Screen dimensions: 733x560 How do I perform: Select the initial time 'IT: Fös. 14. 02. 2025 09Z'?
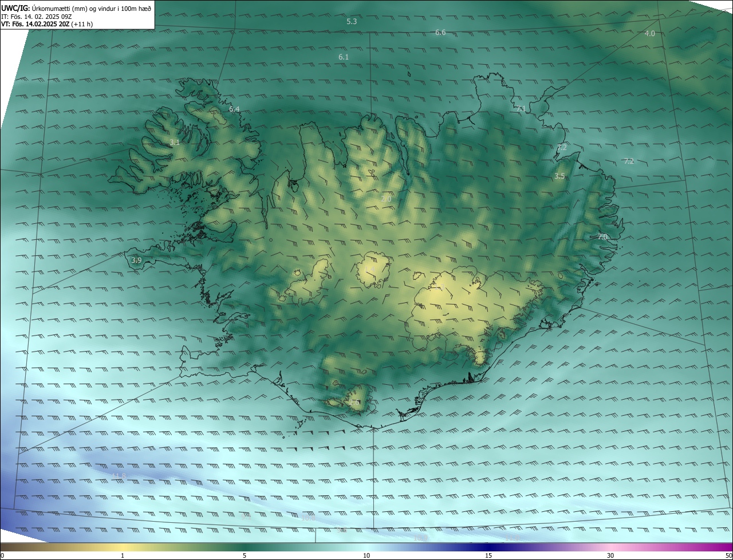point(37,17)
